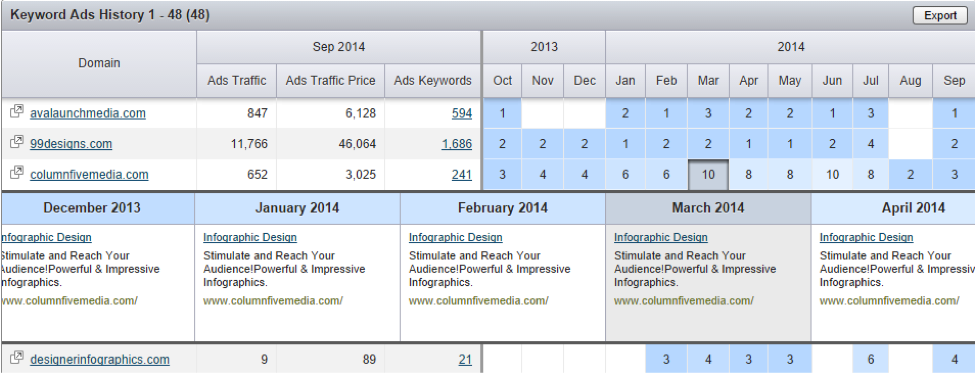Open columnfivemedia.com external link icon
The height and width of the screenshot is (373, 975).
pos(17,173)
